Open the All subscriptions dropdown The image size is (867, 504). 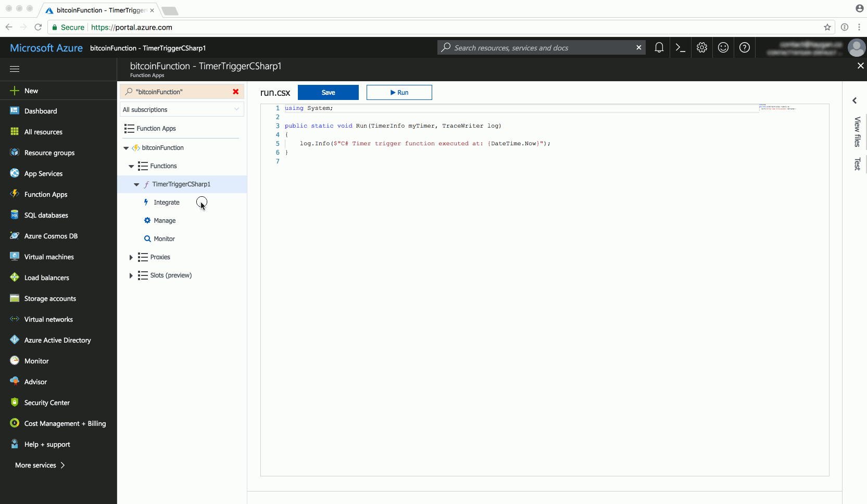click(x=182, y=109)
